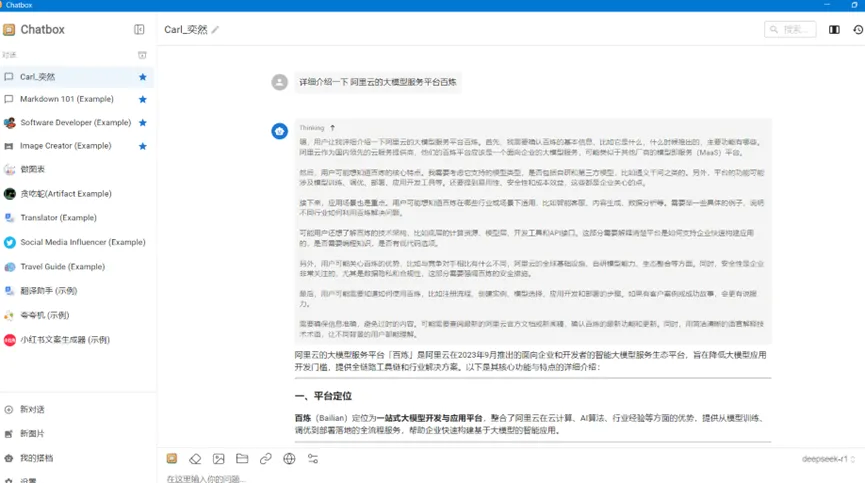This screenshot has height=483, width=865.
Task: Click Social Media Influencer Twitter icon
Action: point(9,242)
